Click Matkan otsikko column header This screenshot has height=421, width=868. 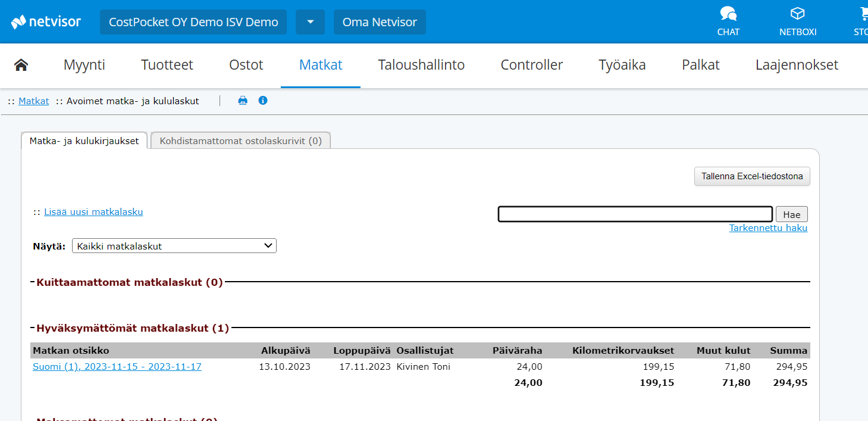pos(71,350)
